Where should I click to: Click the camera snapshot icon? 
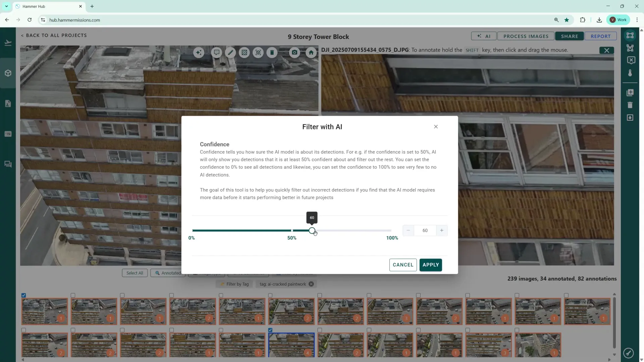pyautogui.click(x=294, y=53)
